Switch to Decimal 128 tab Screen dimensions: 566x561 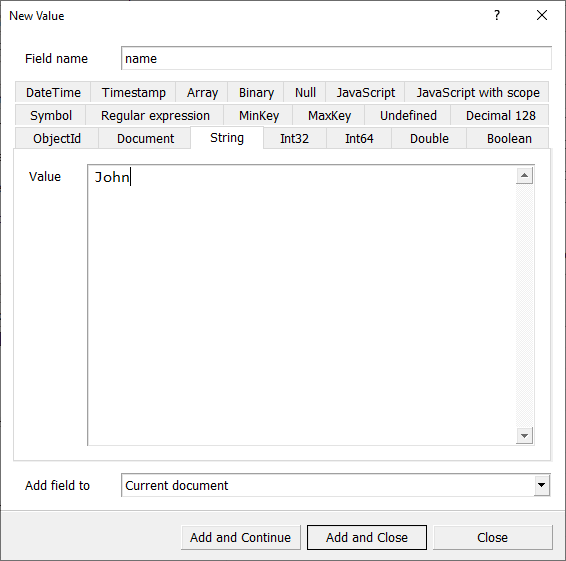(x=500, y=116)
